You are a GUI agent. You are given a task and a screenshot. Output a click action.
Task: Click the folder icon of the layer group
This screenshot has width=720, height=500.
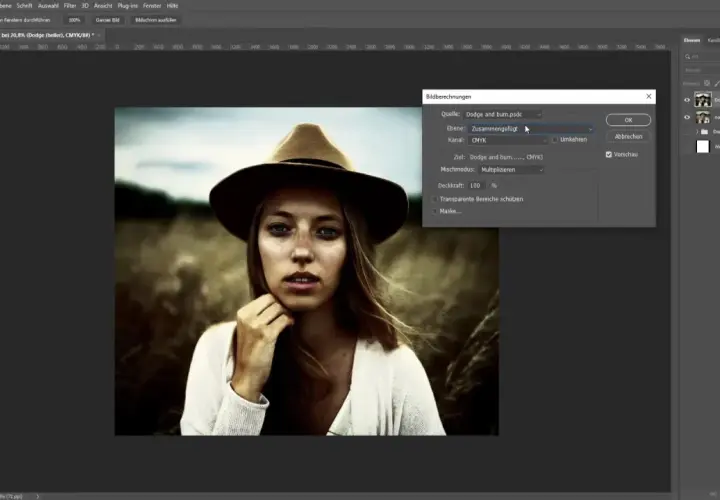[704, 132]
